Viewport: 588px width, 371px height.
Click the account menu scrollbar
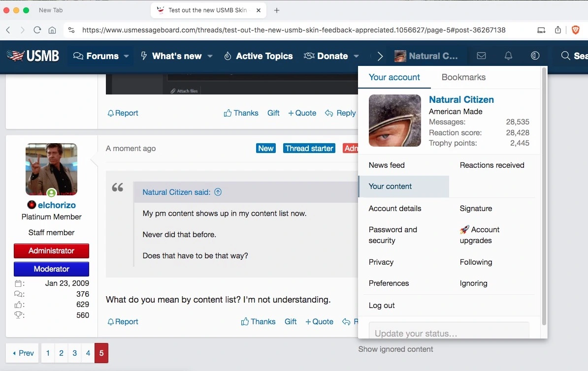(x=544, y=197)
